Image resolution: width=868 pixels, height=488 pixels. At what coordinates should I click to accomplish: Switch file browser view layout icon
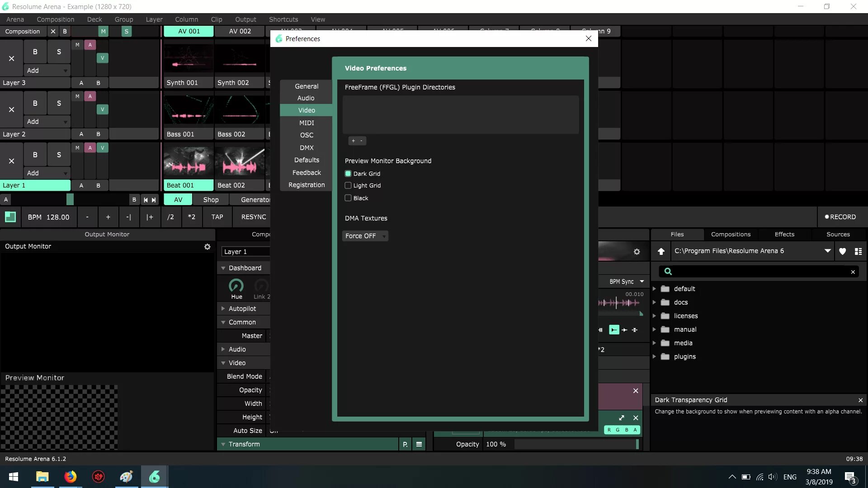coord(858,251)
